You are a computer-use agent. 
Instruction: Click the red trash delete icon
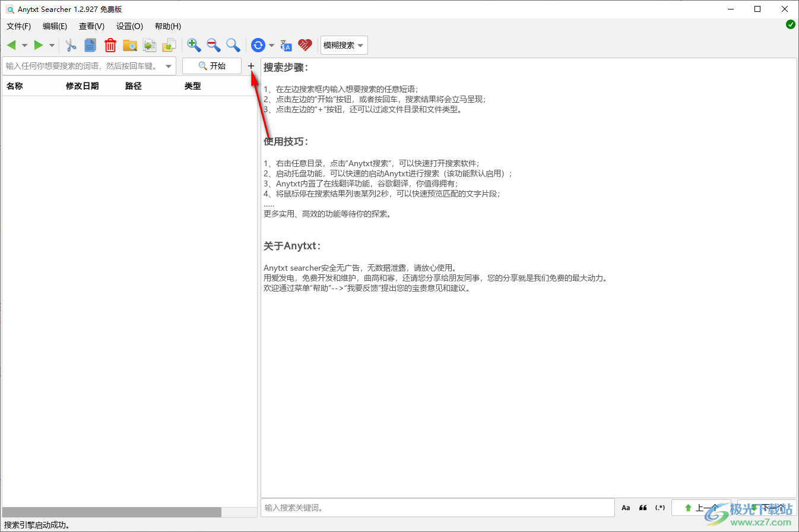coord(110,45)
